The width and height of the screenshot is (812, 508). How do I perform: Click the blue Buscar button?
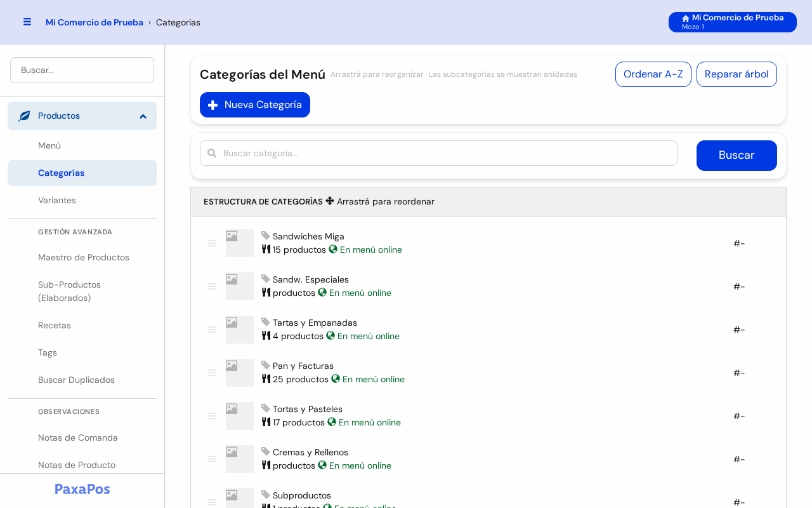click(737, 156)
